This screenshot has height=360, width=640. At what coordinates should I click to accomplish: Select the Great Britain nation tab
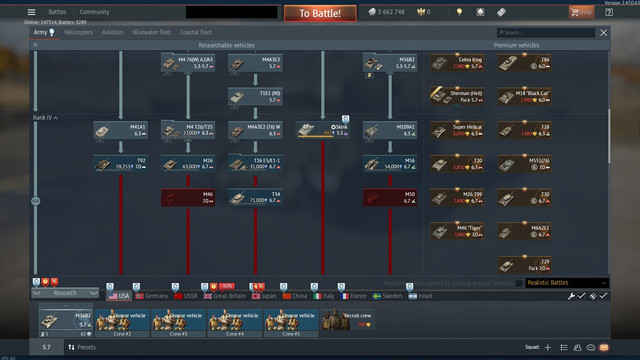(x=224, y=296)
